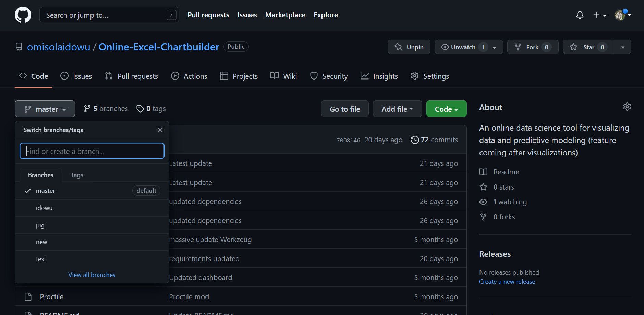Open the Insights graph icon
644x315 pixels.
click(x=365, y=76)
